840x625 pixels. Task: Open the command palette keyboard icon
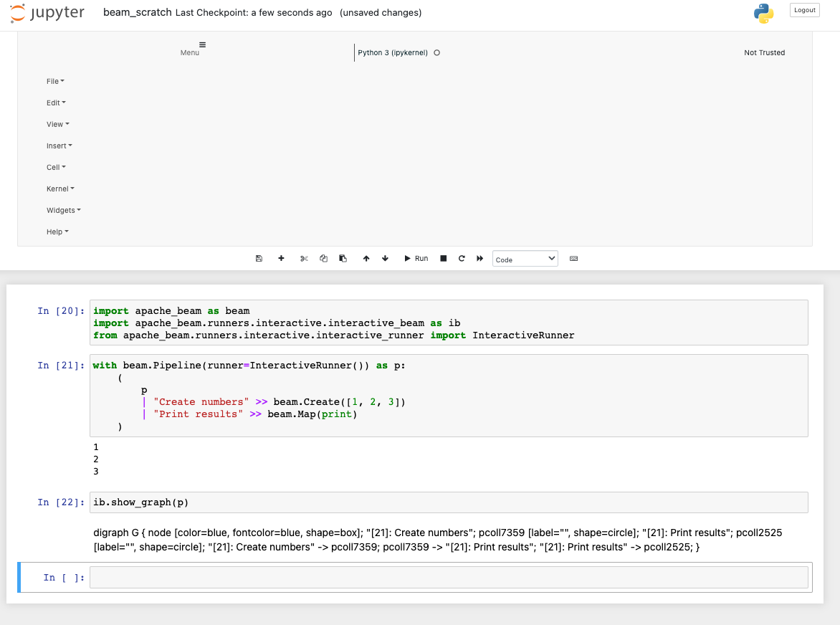pos(573,258)
